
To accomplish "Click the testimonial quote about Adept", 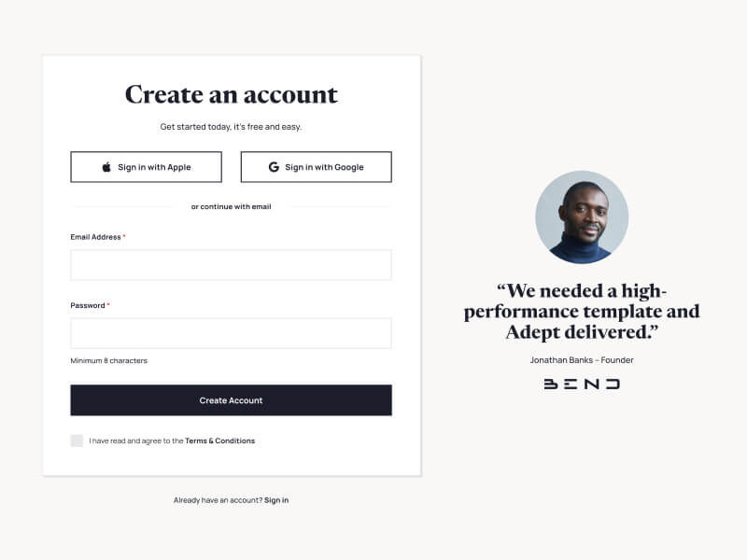I will click(x=582, y=312).
